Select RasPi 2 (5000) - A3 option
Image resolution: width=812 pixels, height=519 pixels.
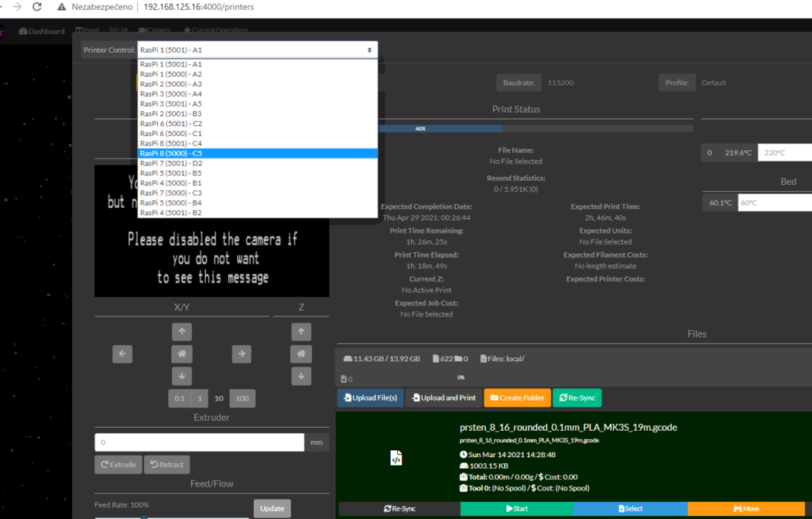(x=257, y=84)
